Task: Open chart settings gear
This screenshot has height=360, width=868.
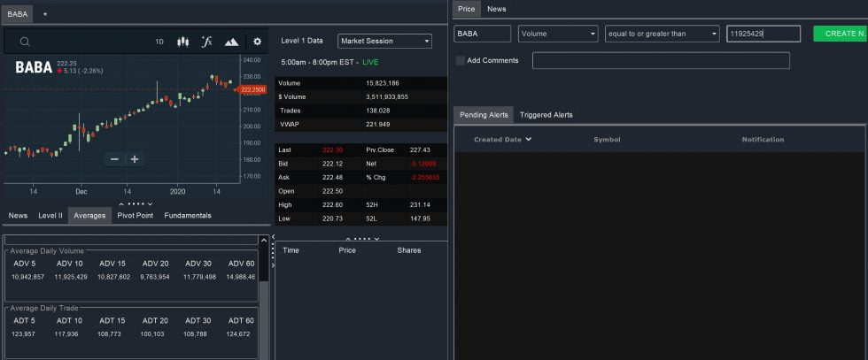Action: click(x=257, y=42)
